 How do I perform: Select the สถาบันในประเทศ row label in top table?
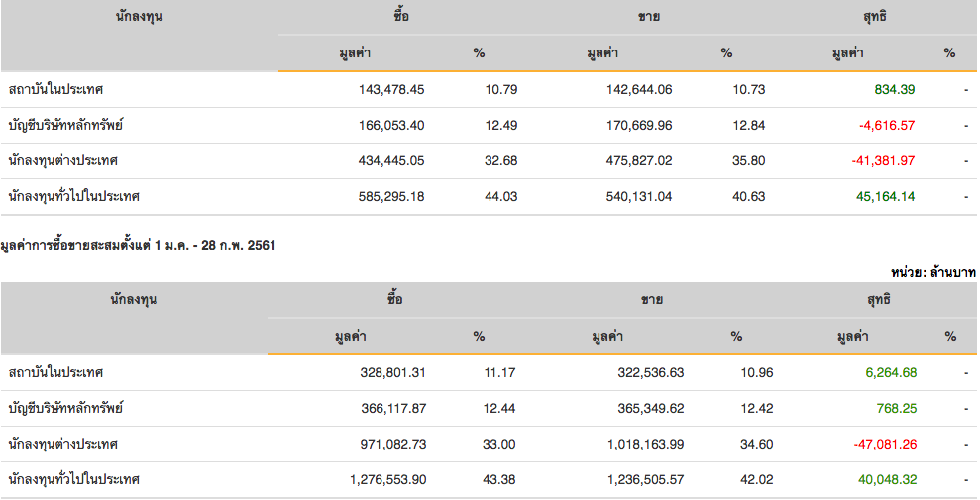(55, 90)
